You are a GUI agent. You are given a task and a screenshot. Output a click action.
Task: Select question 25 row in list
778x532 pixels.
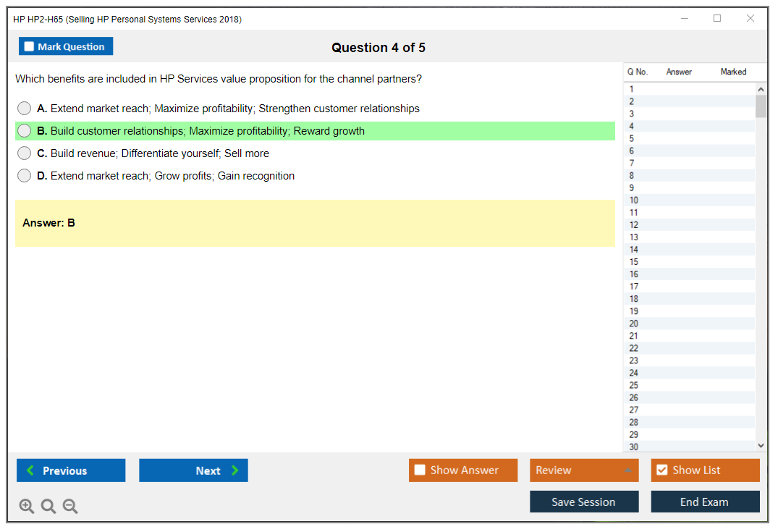[634, 385]
